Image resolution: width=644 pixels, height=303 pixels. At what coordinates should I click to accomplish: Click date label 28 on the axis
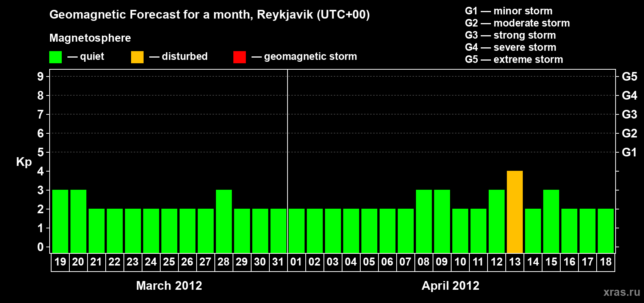click(224, 262)
